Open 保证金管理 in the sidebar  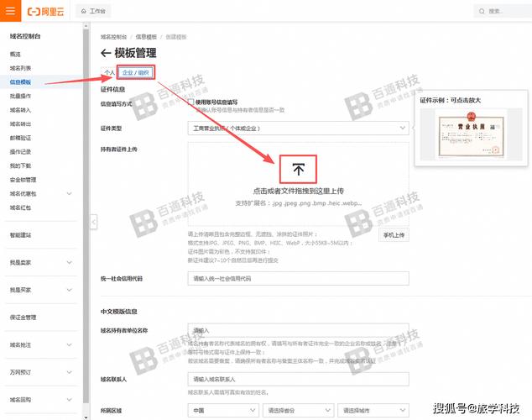tap(23, 318)
